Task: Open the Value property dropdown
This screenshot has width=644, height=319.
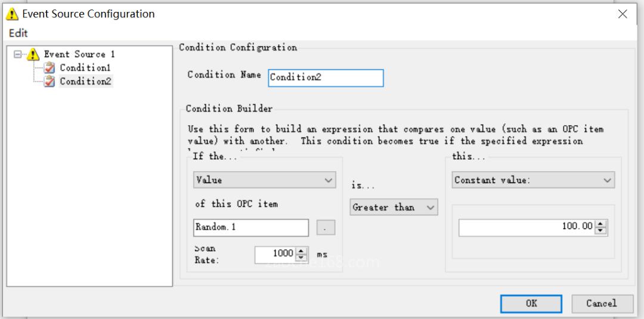Action: tap(264, 179)
